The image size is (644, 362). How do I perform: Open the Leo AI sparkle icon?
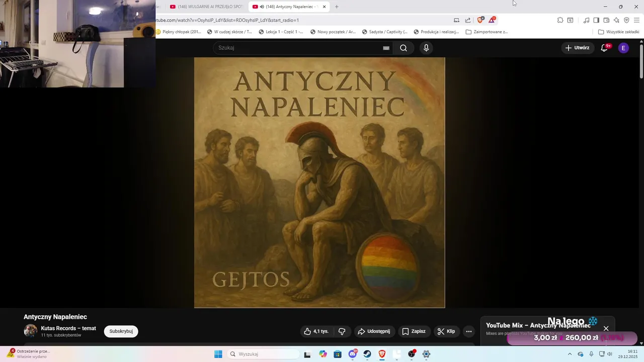pyautogui.click(x=616, y=20)
